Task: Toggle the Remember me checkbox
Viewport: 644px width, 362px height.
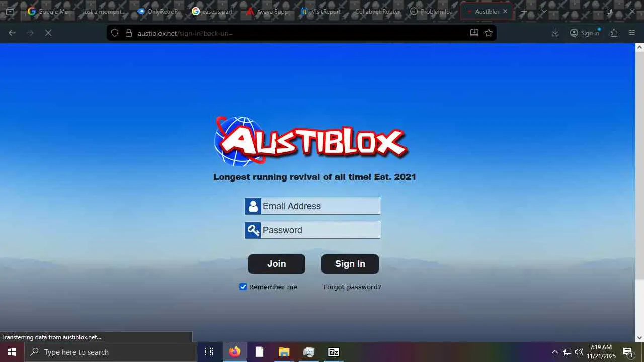Action: point(243,287)
